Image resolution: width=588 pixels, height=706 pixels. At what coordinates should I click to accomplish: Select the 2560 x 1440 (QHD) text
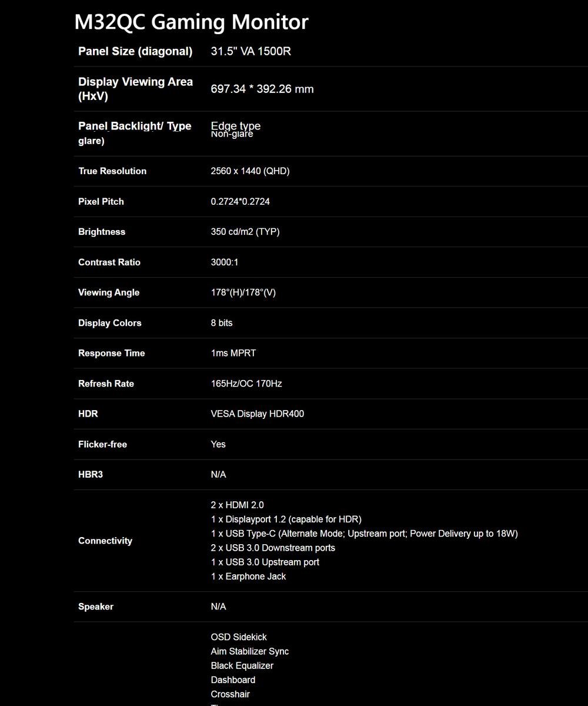[250, 171]
